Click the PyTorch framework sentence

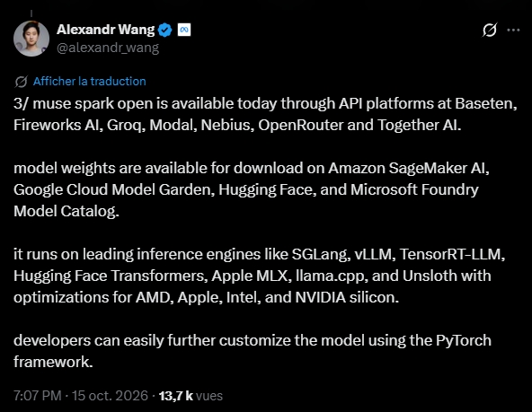point(253,351)
